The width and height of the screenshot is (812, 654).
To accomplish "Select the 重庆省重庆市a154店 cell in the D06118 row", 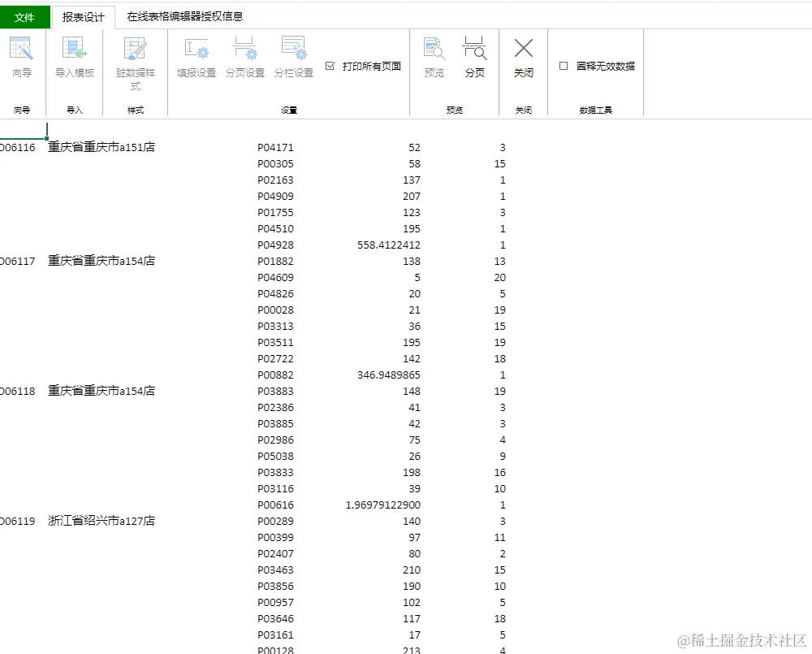I will [101, 392].
